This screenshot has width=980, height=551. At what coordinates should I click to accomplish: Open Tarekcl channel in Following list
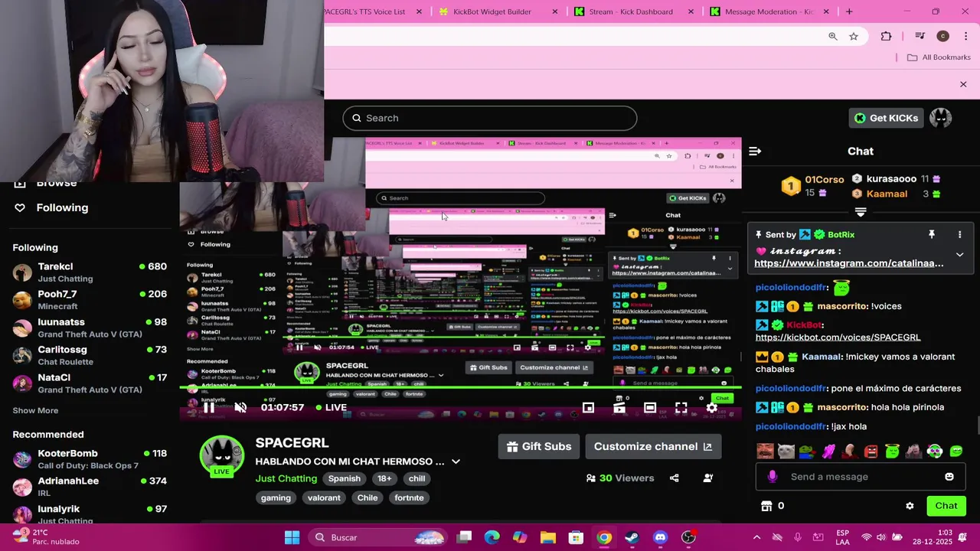(x=90, y=272)
